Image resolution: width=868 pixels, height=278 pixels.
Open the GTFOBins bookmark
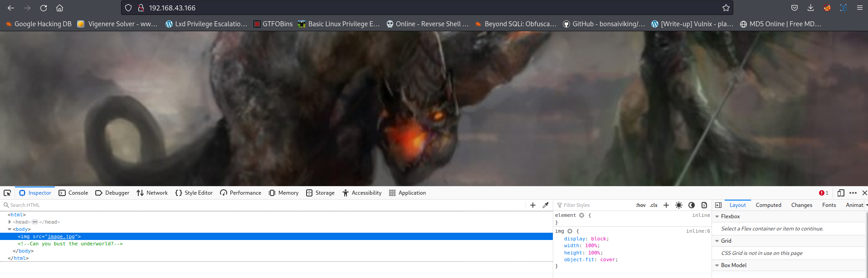pyautogui.click(x=273, y=24)
